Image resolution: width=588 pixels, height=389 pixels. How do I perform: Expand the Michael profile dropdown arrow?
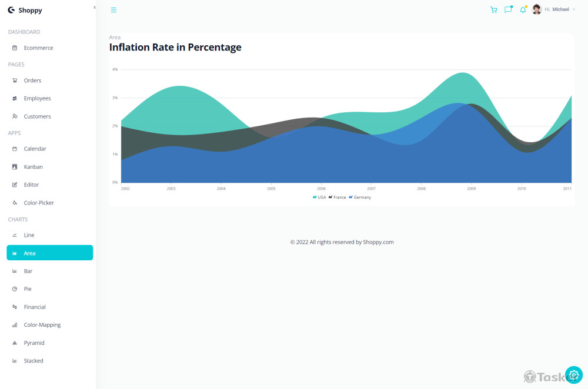tap(574, 9)
